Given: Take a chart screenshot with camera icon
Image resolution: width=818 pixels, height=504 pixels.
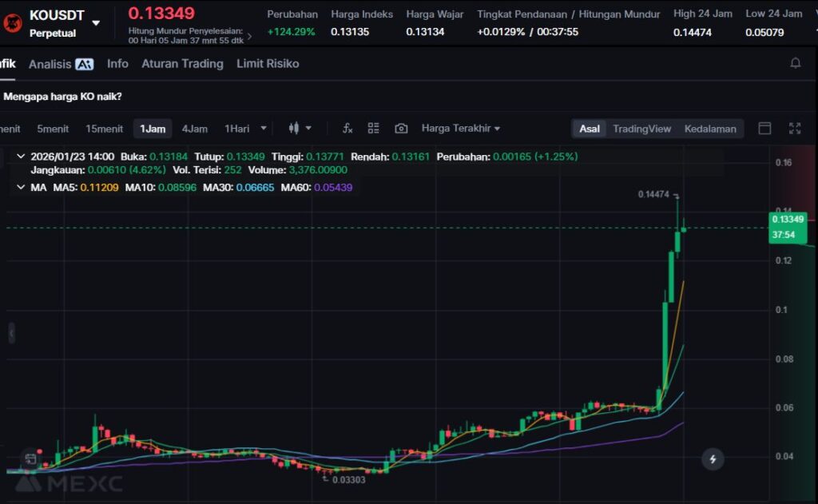Looking at the screenshot, I should click(401, 129).
